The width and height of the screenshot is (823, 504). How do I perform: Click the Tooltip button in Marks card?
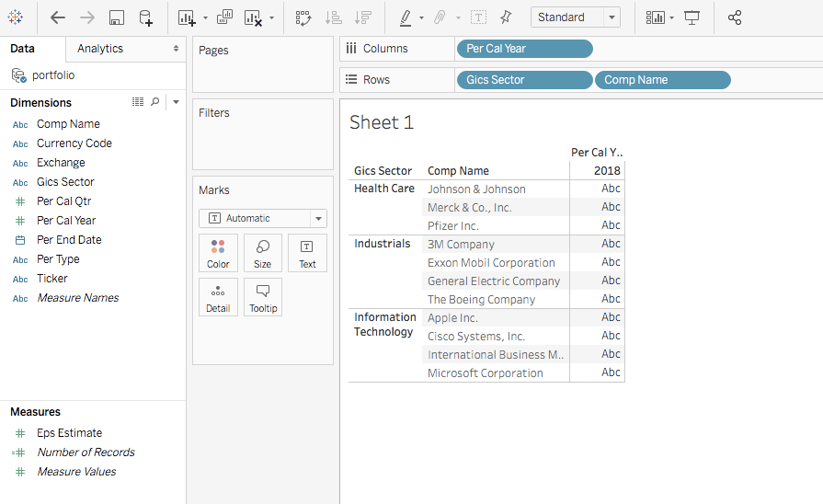(263, 297)
